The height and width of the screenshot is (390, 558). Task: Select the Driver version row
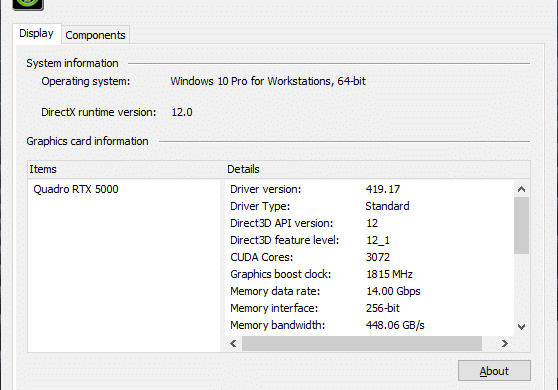click(x=369, y=189)
